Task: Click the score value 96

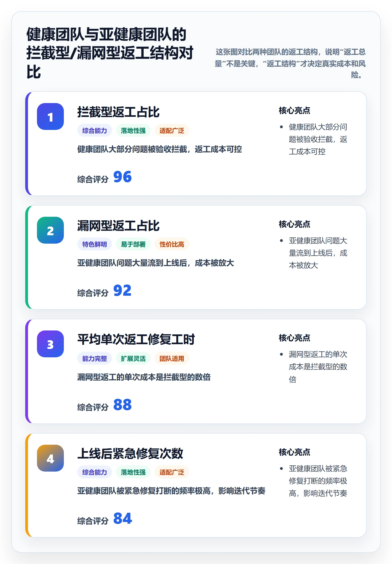Action: [122, 177]
